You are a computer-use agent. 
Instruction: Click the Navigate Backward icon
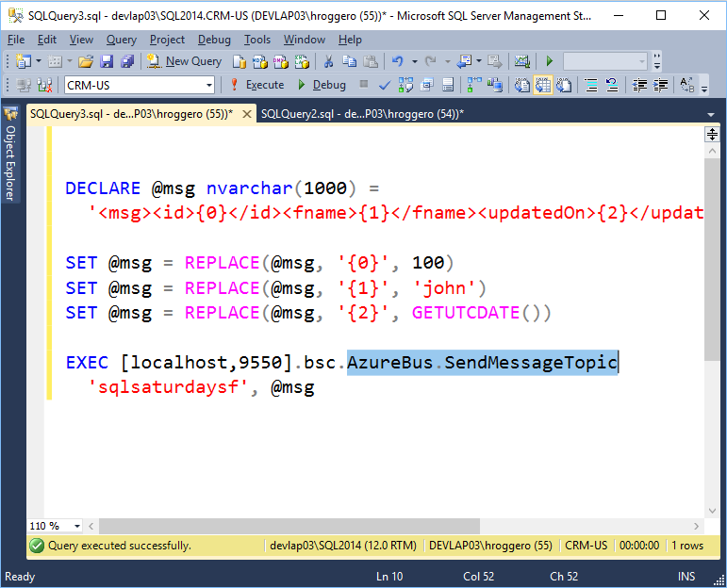click(x=464, y=61)
